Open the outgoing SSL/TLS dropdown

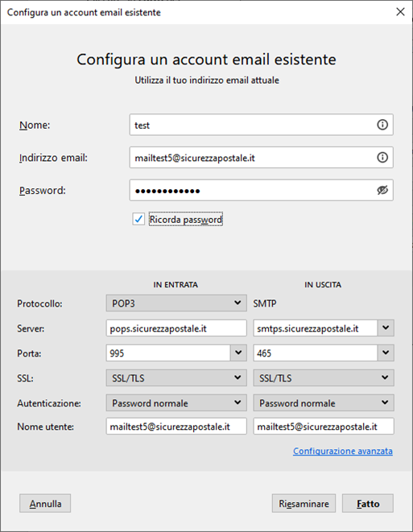point(324,378)
